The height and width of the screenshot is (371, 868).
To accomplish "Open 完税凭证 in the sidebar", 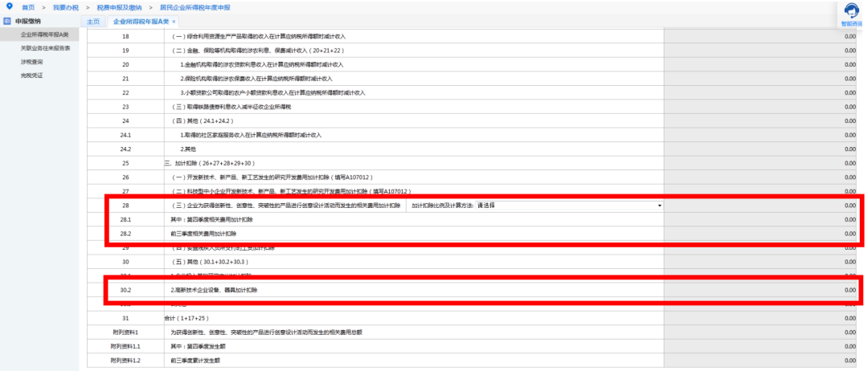I will coord(31,75).
